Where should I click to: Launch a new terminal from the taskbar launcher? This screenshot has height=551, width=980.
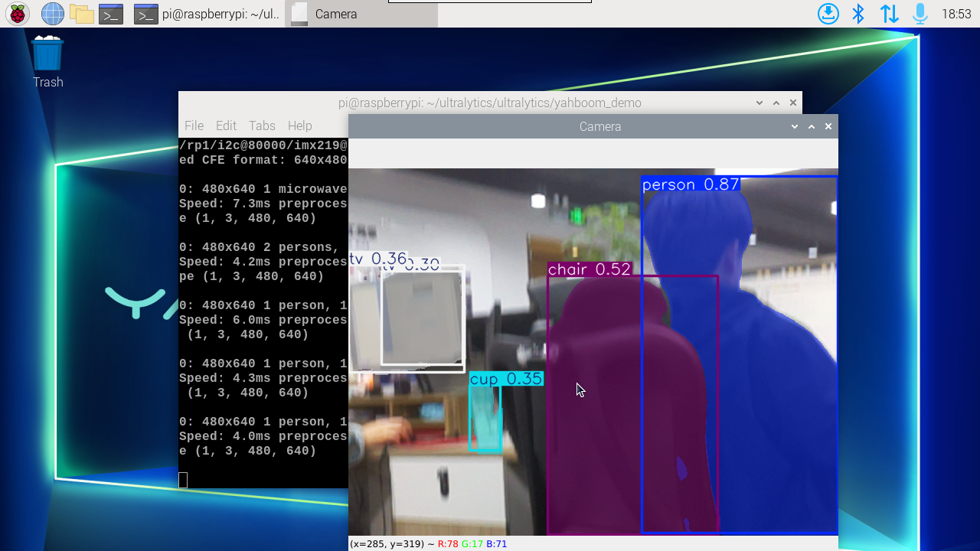(111, 14)
